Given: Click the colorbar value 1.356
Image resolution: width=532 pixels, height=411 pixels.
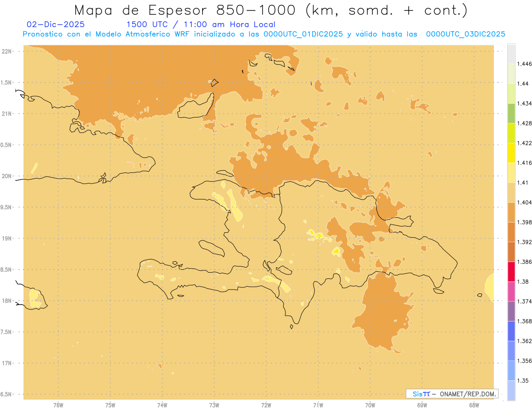Looking at the screenshot, I should [x=524, y=361].
